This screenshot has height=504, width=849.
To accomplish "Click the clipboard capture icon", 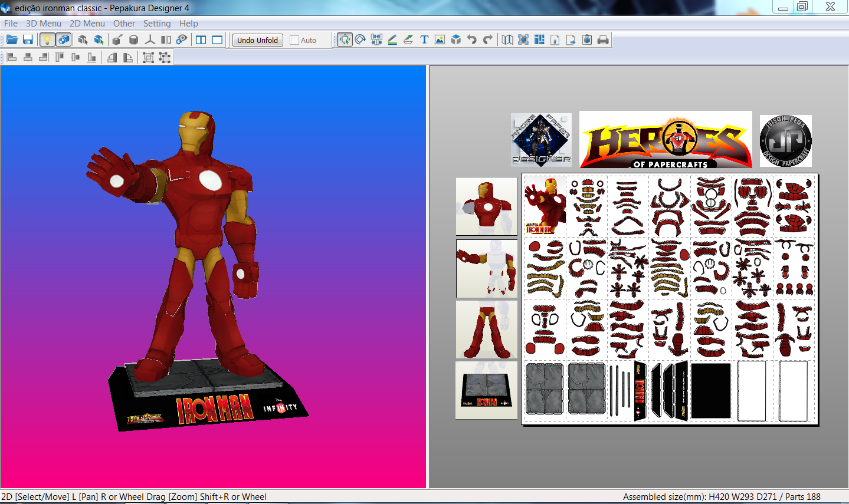I will pyautogui.click(x=587, y=40).
